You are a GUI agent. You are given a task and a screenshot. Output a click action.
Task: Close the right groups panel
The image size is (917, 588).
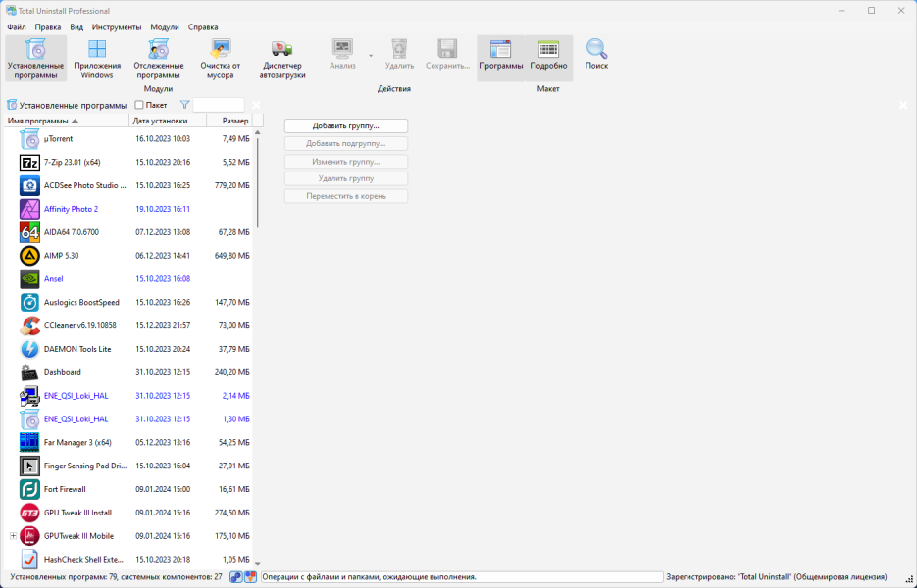click(903, 105)
